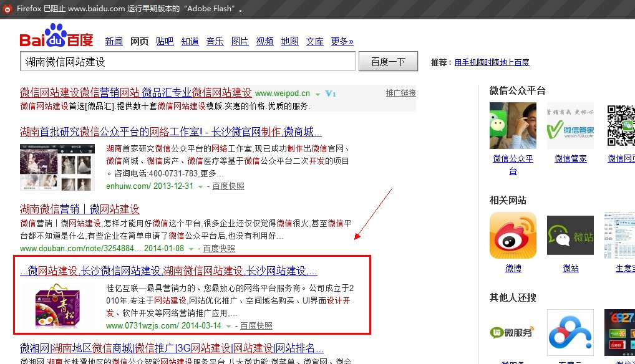The height and width of the screenshot is (364, 635).
Task: Expand dropdown arrow after 0731wzjs.com 2014-03-14
Action: coord(228,327)
